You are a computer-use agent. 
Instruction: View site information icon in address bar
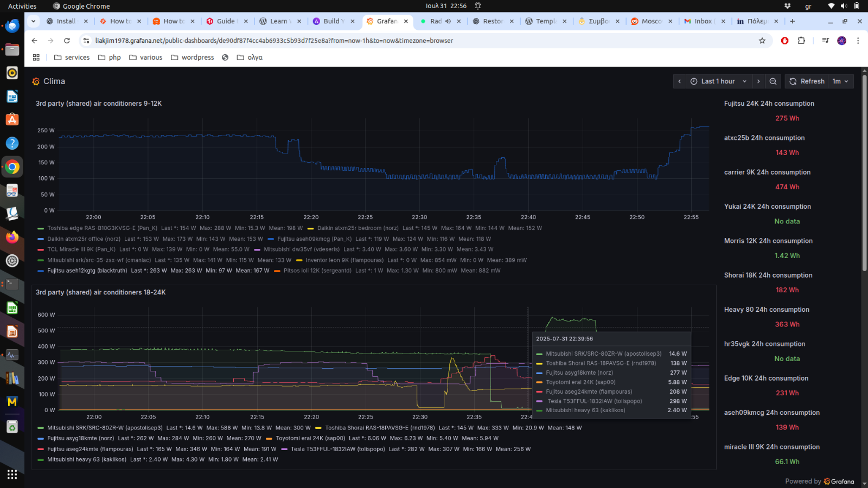pyautogui.click(x=86, y=41)
